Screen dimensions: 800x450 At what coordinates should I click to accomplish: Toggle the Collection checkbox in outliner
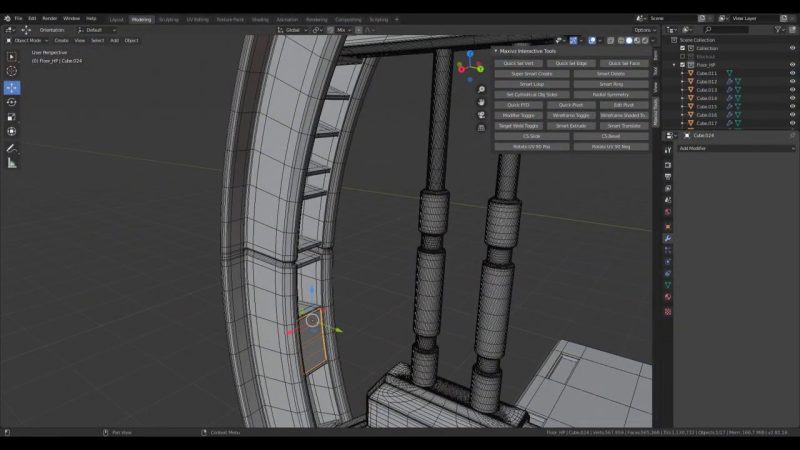683,48
